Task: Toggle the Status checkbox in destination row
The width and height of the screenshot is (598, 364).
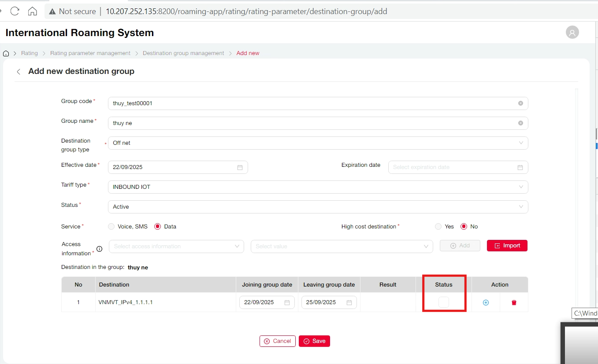Action: tap(443, 302)
